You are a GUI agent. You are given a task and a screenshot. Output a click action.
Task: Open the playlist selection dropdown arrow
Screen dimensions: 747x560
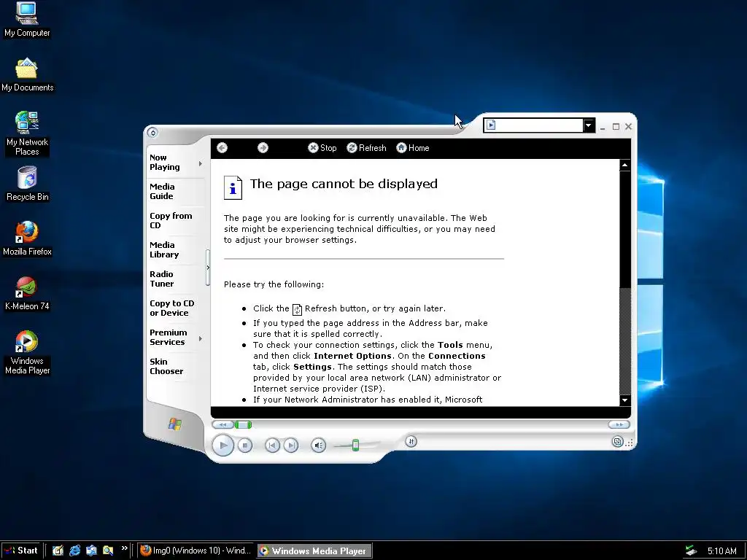589,125
